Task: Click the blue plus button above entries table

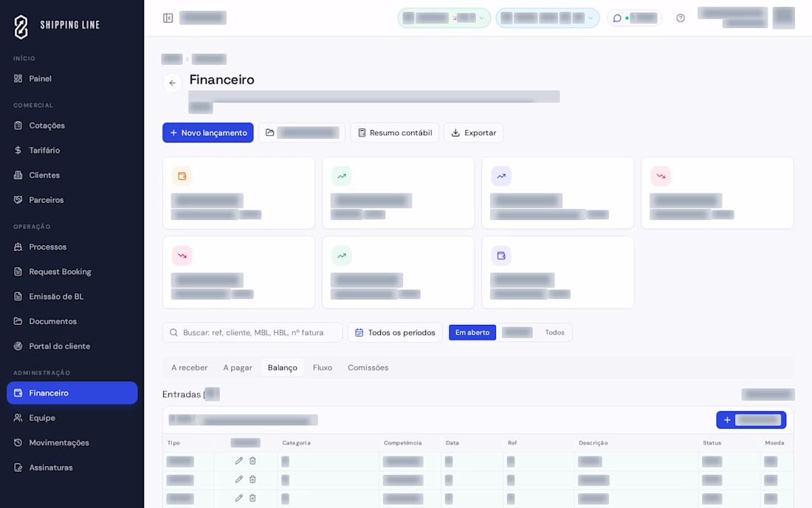Action: [751, 420]
